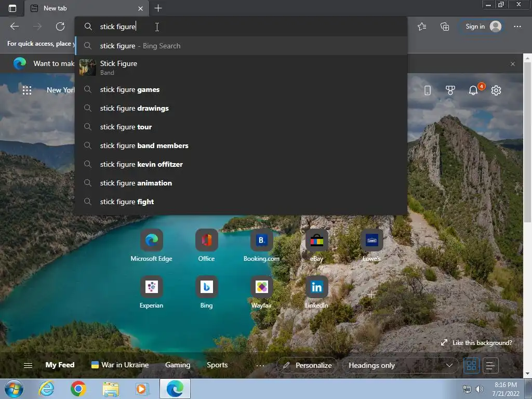Viewport: 532px width, 399px height.
Task: Click the network tray icon
Action: coord(467,389)
